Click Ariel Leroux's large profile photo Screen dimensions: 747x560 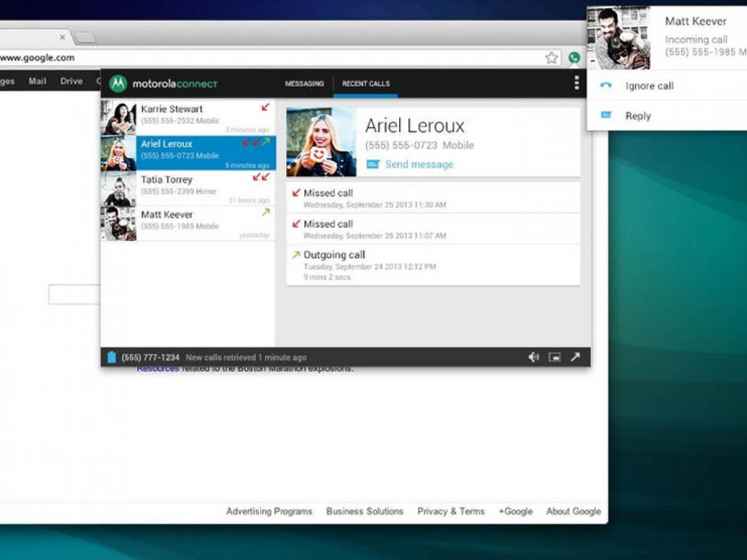click(321, 142)
